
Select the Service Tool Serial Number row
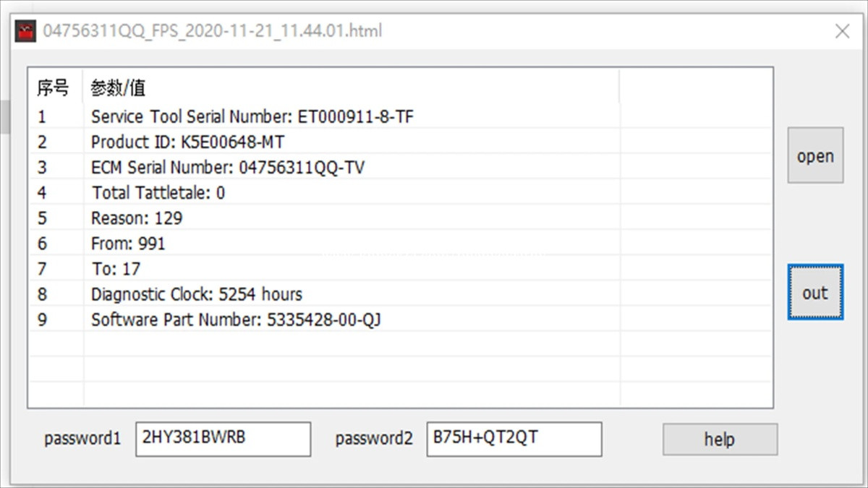pyautogui.click(x=400, y=116)
